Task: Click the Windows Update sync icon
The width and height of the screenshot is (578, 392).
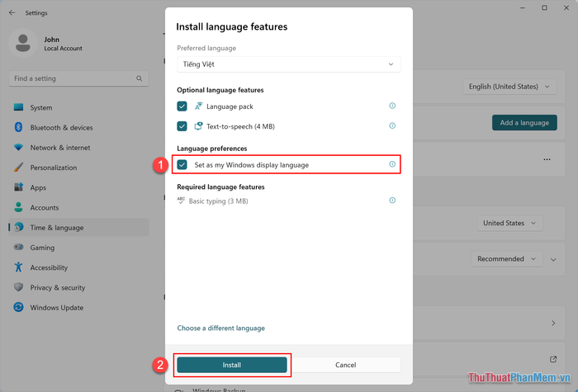Action: (18, 307)
